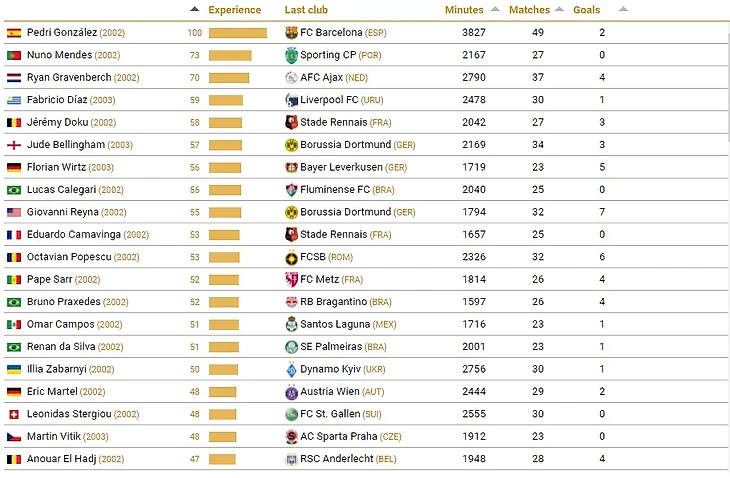Screen dimensions: 730x478
Task: Click the FC Barcelona club crest
Action: pyautogui.click(x=291, y=32)
